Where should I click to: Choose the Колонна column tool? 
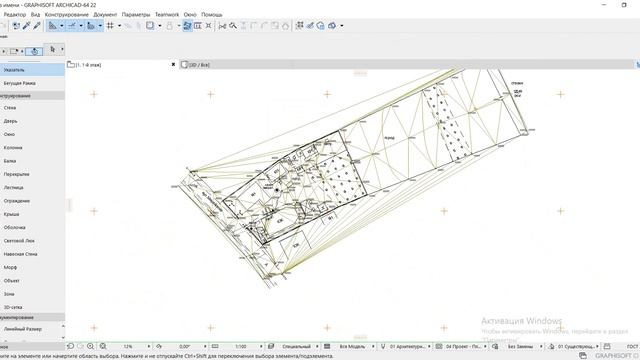point(32,148)
